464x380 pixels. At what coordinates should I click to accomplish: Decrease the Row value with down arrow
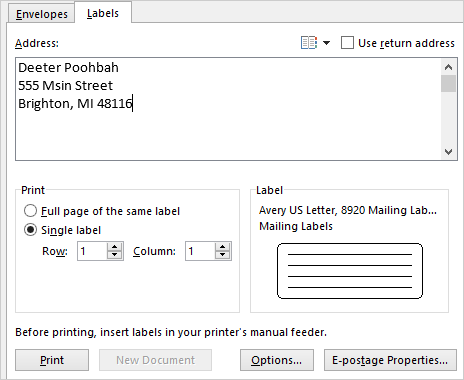115,255
